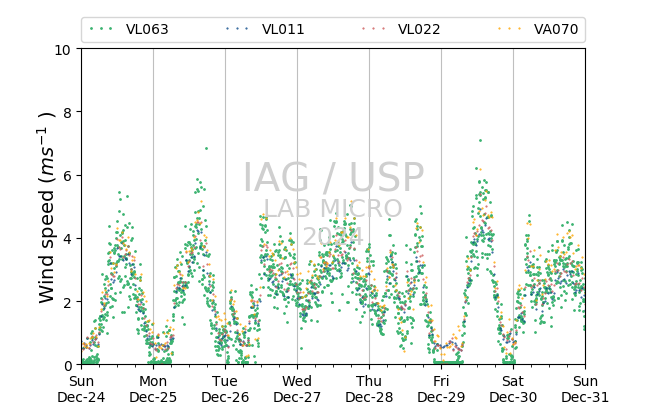This screenshot has height=409, width=650.
Task: Click the Wed Dec-27 axis label
Action: pyautogui.click(x=297, y=389)
